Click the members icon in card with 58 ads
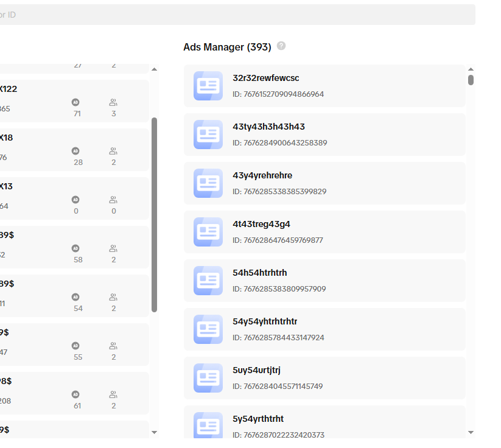 (113, 248)
